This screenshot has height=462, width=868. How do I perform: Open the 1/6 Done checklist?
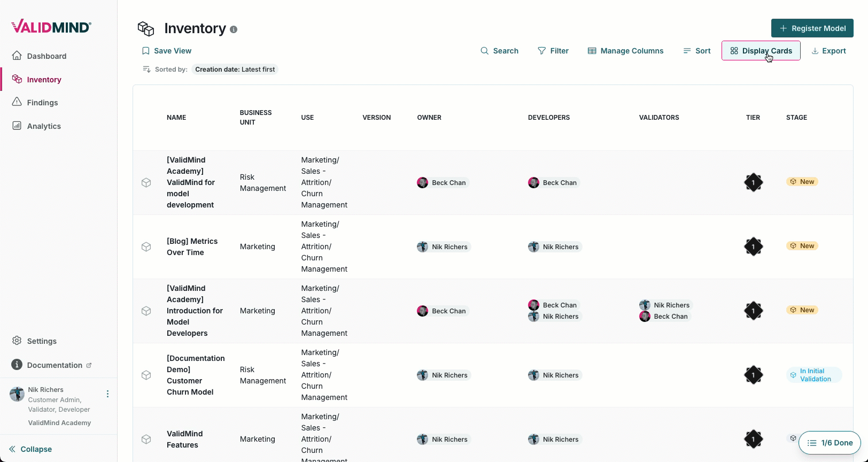(x=830, y=443)
